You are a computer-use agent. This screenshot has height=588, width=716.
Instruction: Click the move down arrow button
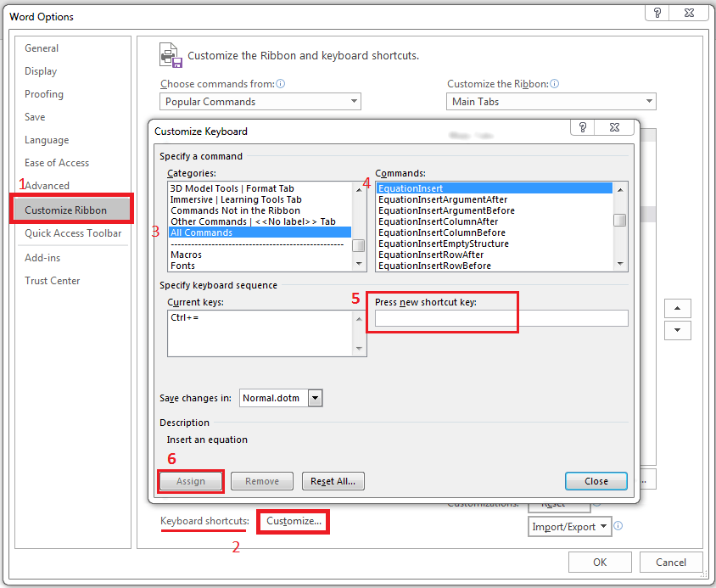pyautogui.click(x=677, y=330)
